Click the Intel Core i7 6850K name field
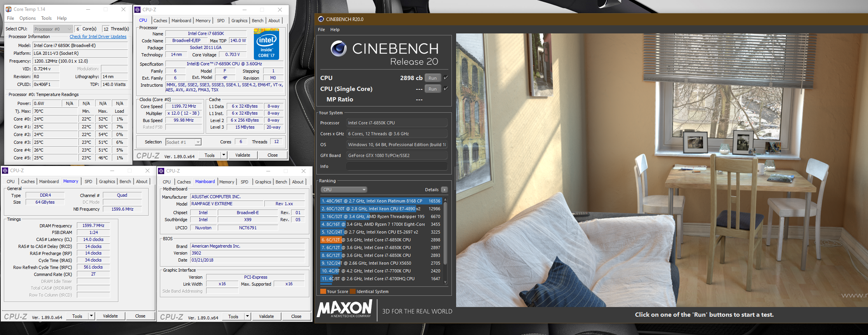Screen dimensions: 868x335 pyautogui.click(x=206, y=33)
